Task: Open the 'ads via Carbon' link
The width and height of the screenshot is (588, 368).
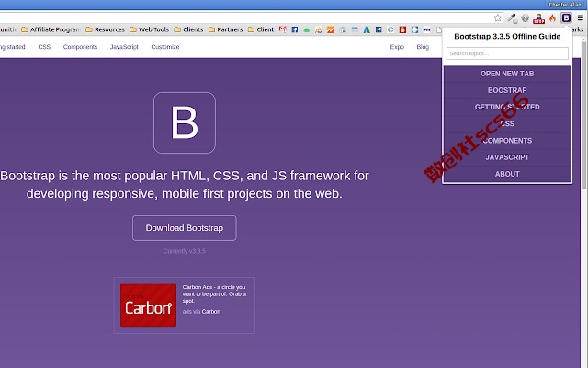Action: (201, 311)
